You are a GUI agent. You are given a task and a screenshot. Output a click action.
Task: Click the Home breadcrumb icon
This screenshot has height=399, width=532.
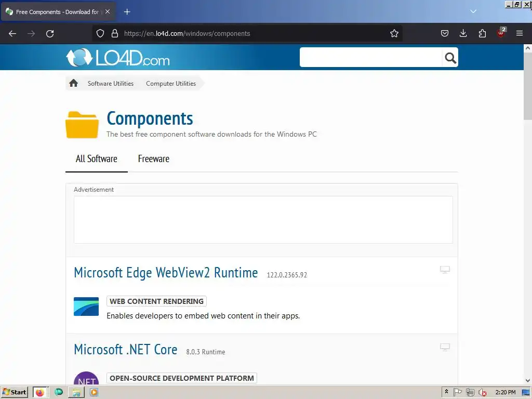coord(74,83)
